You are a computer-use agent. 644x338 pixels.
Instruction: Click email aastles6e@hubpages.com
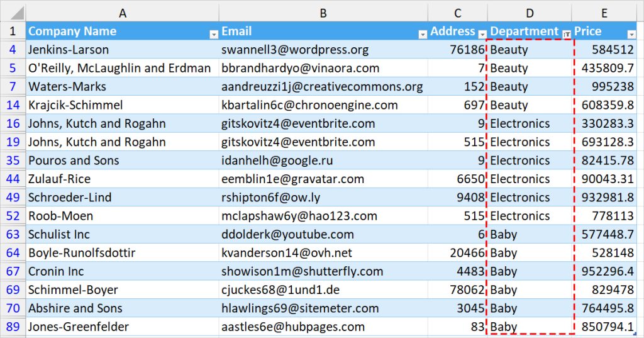293,327
